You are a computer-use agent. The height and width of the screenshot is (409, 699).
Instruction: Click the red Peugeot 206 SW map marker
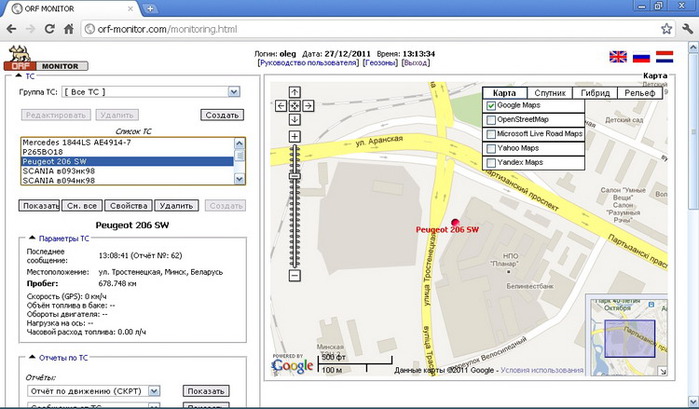[455, 222]
